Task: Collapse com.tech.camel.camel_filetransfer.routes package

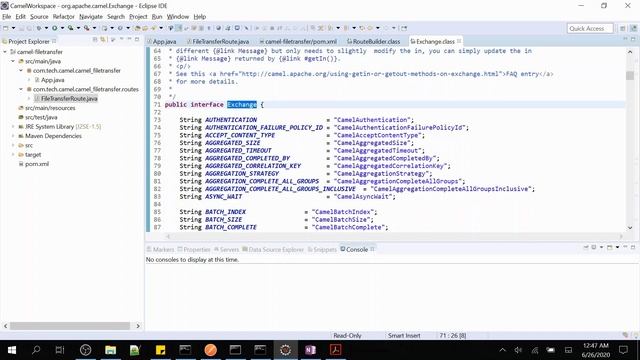Action: coord(21,89)
